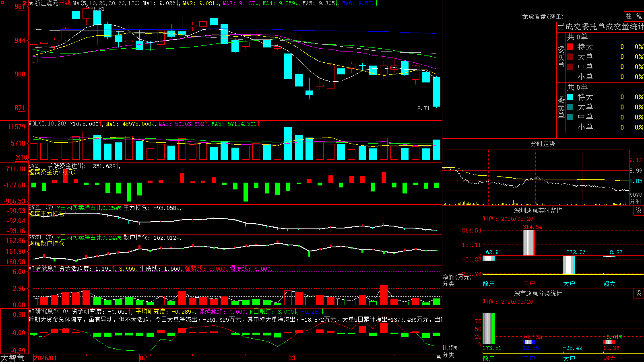Click the lock icon at the bottom of the chart
The image size is (644, 362).
pyautogui.click(x=439, y=357)
